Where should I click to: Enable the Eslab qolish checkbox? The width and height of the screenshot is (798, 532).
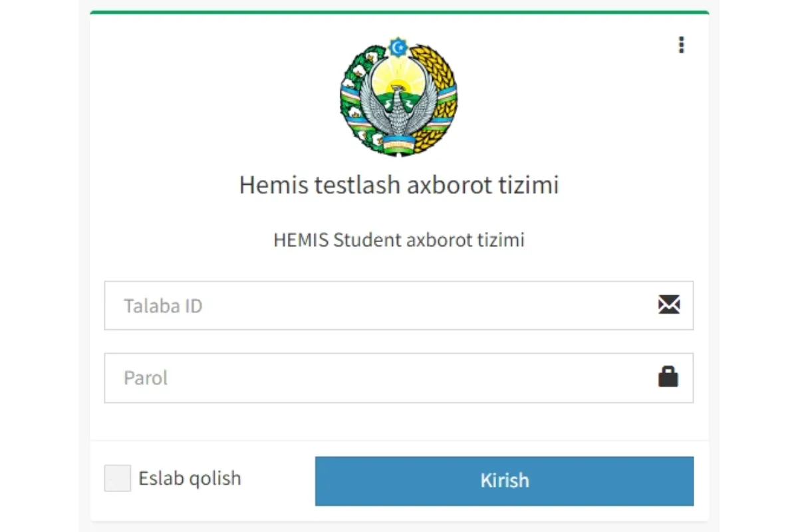[x=118, y=478]
